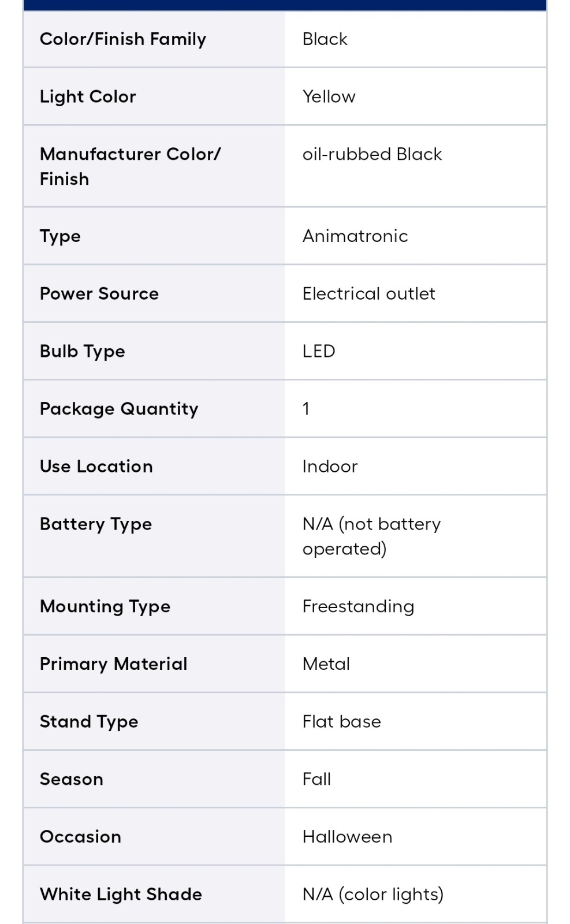The height and width of the screenshot is (924, 570).
Task: Click the Color/Finish Family label
Action: [x=122, y=39]
